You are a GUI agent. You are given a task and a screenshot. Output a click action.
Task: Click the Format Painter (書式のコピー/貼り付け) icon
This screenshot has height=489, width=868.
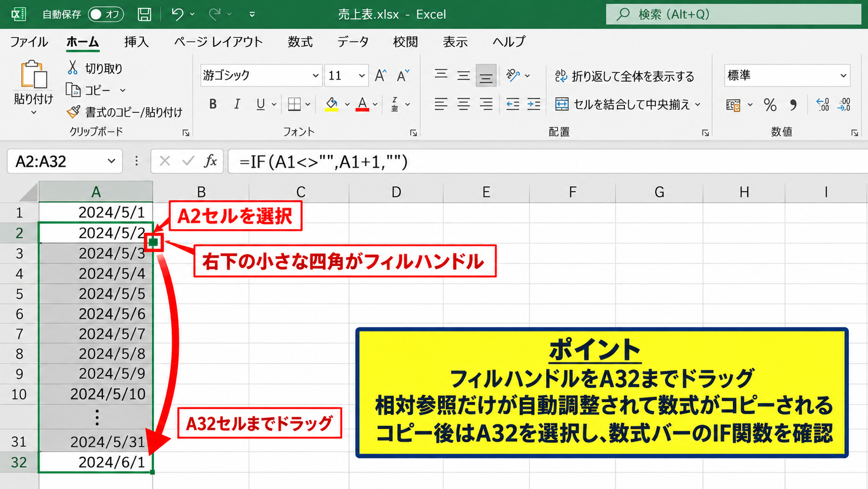73,111
